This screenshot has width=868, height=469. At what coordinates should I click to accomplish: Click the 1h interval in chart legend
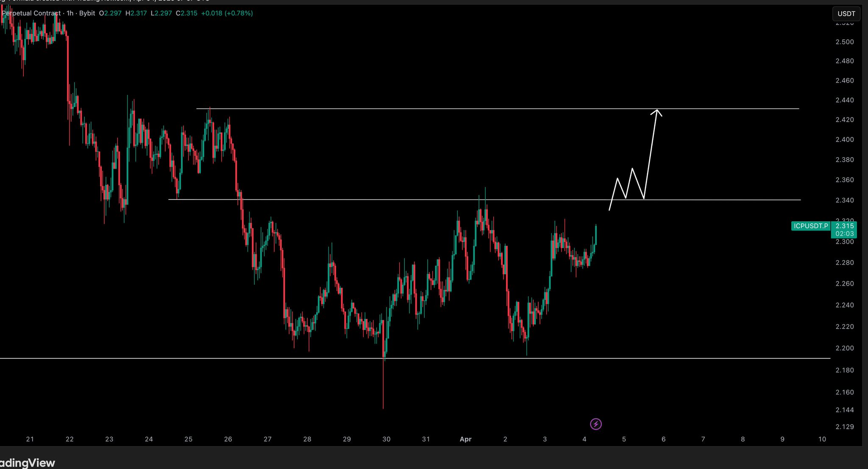(x=70, y=13)
